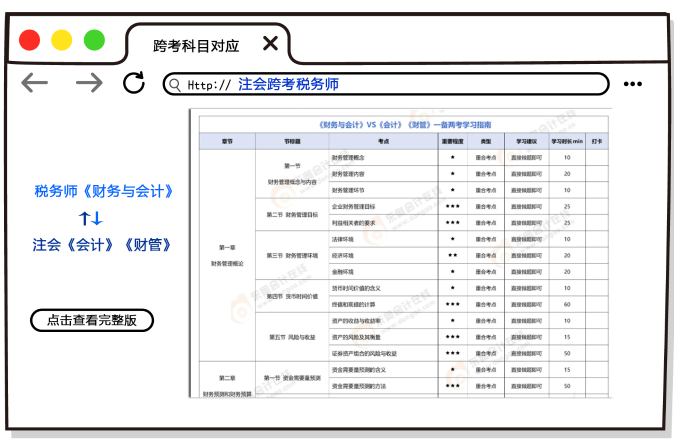Click the green window circle

(x=94, y=40)
